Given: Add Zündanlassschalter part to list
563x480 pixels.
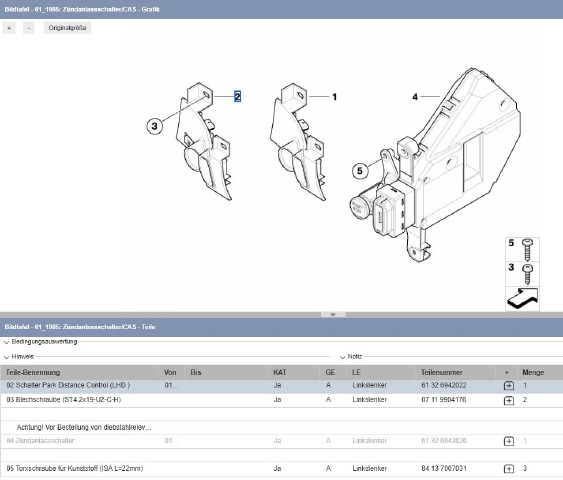Looking at the screenshot, I should click(x=509, y=441).
